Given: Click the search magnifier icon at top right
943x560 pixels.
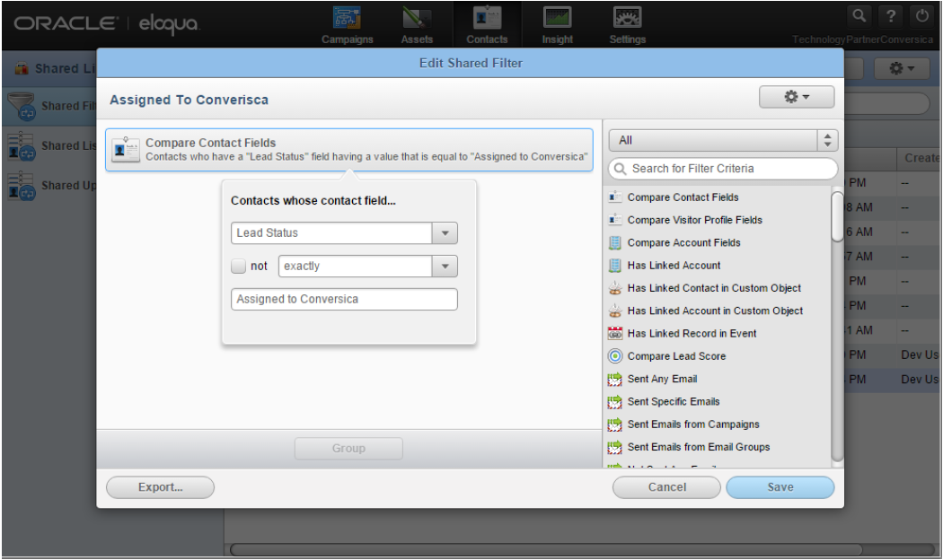Looking at the screenshot, I should pyautogui.click(x=859, y=15).
